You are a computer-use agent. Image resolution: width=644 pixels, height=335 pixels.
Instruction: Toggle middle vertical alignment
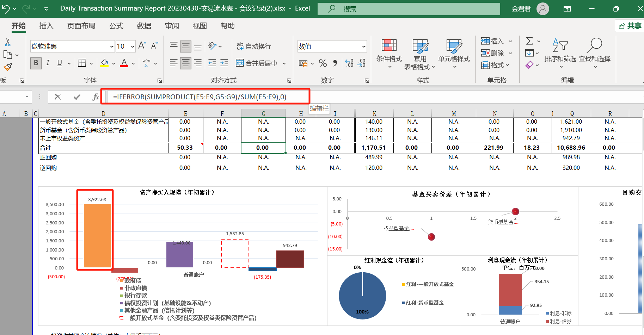tap(186, 46)
